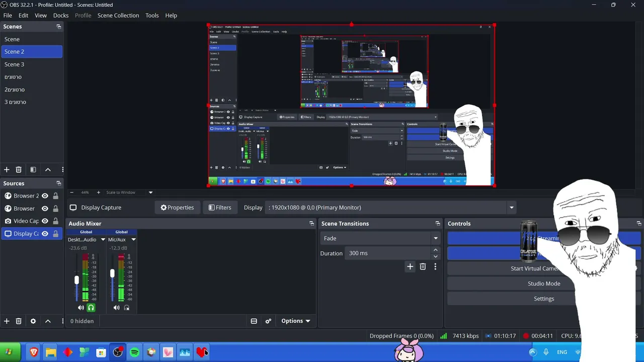This screenshot has width=644, height=362.
Task: Adjust the Mic/Aux volume slider
Action: [x=112, y=273]
